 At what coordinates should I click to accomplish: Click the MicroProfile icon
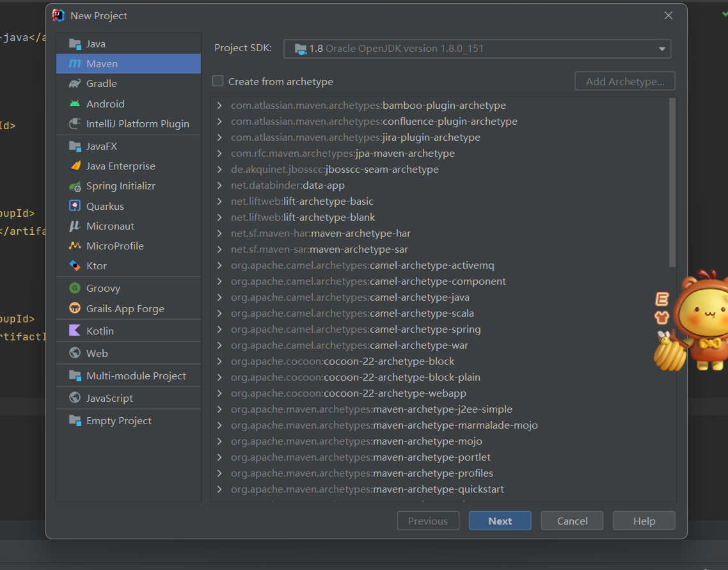75,246
